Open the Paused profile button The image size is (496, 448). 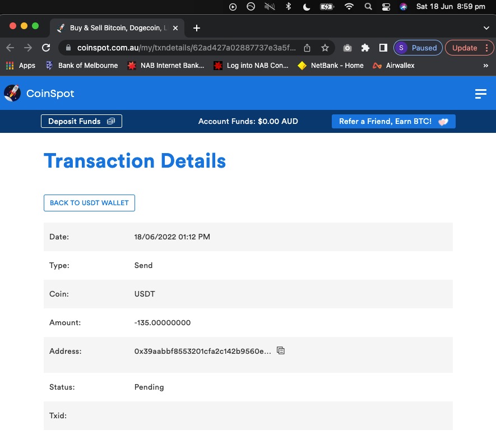(418, 48)
